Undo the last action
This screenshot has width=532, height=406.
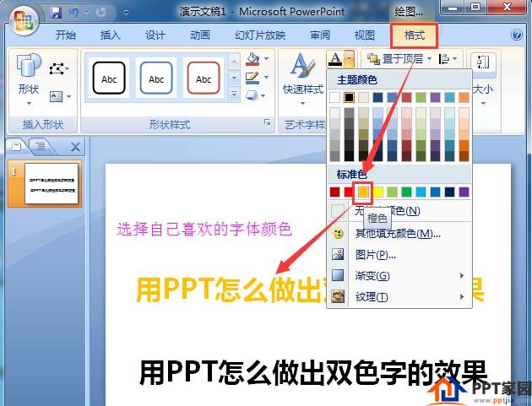click(x=73, y=13)
